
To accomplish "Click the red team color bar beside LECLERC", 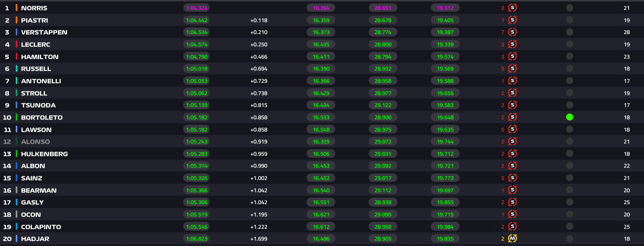I will point(17,45).
